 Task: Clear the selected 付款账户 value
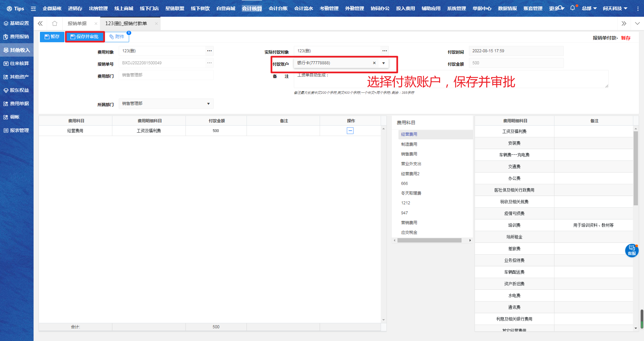pos(374,63)
